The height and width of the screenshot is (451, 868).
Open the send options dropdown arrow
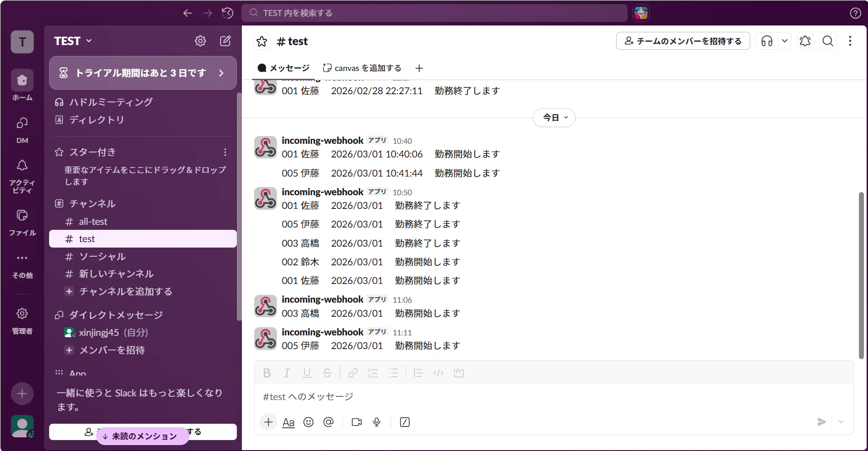(x=841, y=422)
